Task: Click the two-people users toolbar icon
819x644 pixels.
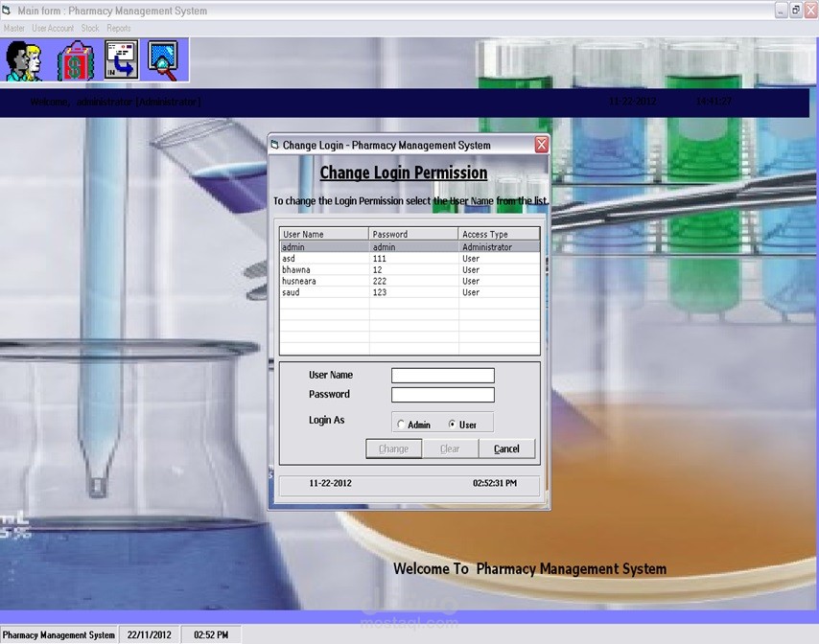Action: click(x=24, y=61)
